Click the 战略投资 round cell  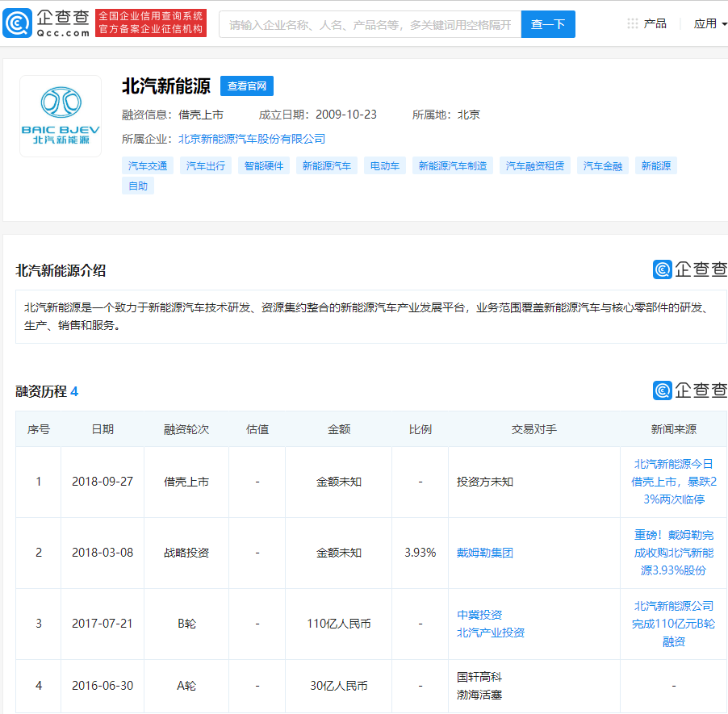[186, 553]
